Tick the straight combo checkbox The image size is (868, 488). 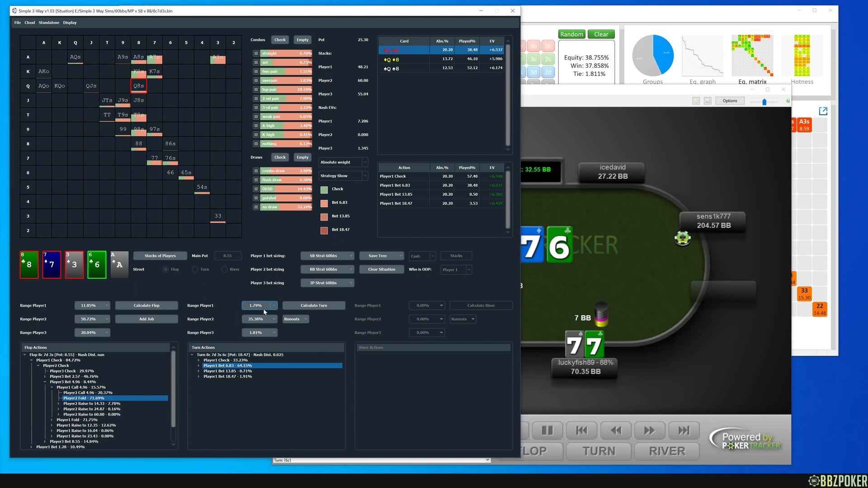tap(256, 53)
